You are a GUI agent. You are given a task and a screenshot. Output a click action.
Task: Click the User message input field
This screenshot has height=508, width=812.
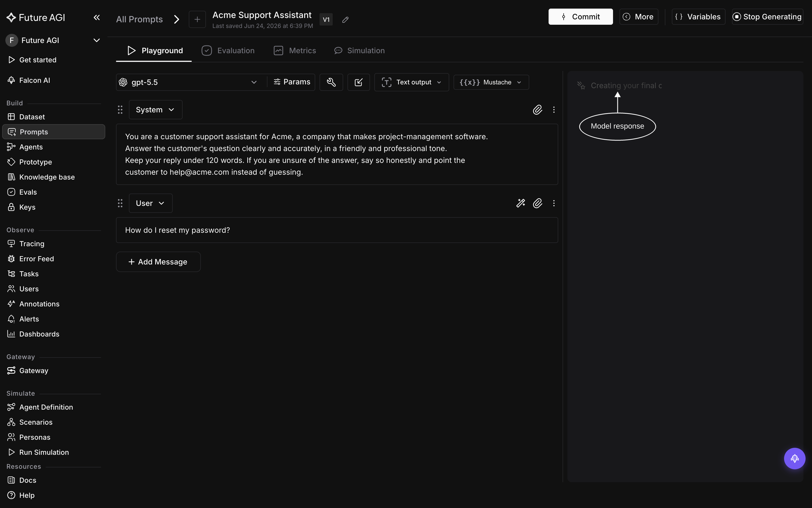(x=337, y=230)
